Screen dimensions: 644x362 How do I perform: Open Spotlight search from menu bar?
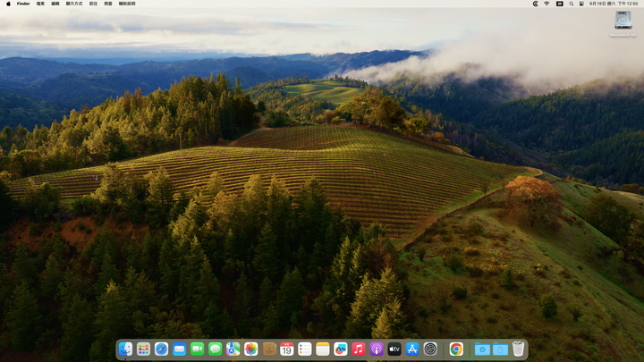(572, 4)
